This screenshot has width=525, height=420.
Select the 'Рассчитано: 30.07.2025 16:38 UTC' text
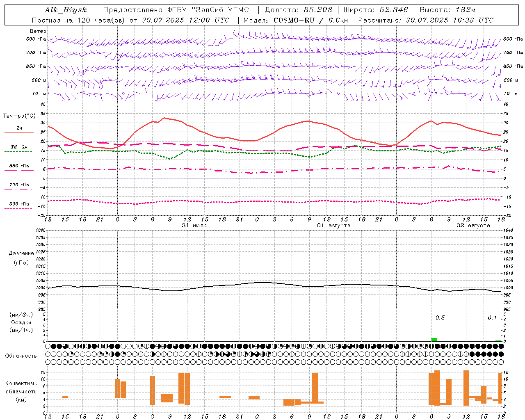coord(426,20)
